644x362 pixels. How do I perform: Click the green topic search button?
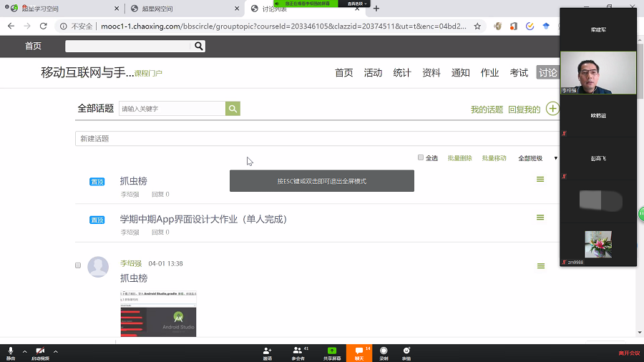pos(233,109)
